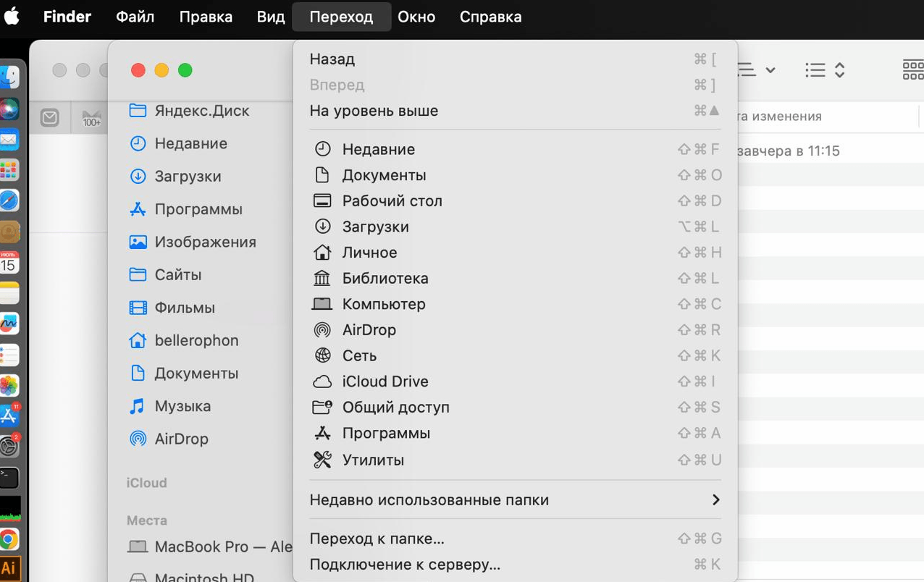This screenshot has height=582, width=924.
Task: Open Finder from the Dock
Action: tap(9, 77)
